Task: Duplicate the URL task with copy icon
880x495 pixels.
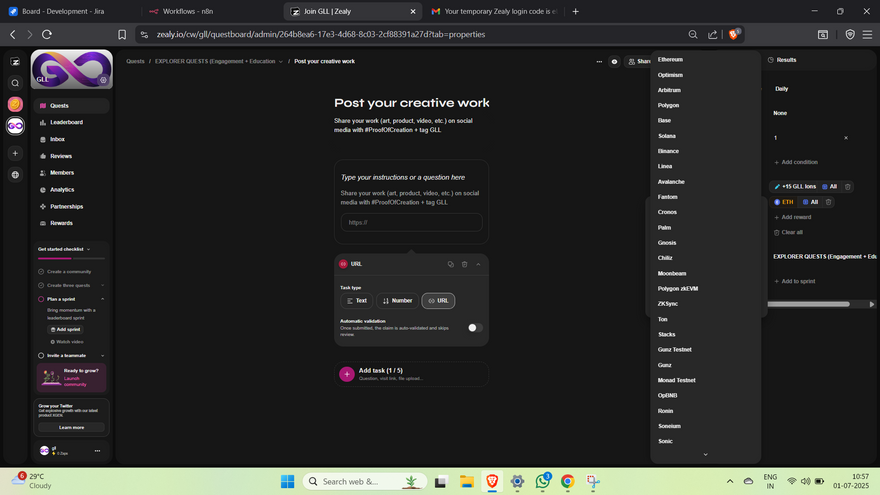Action: pyautogui.click(x=451, y=264)
